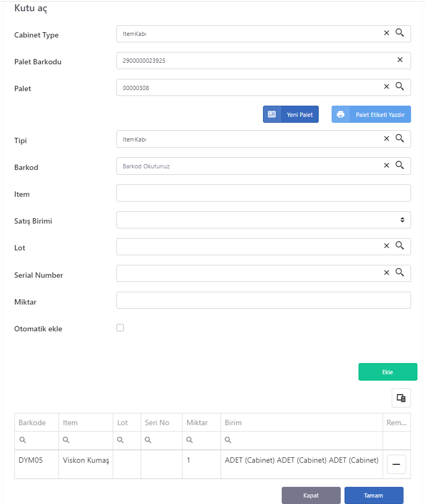Viewport: 425px width, 504px height.
Task: Enable the Otomatik ekle checkbox
Action: pos(120,328)
